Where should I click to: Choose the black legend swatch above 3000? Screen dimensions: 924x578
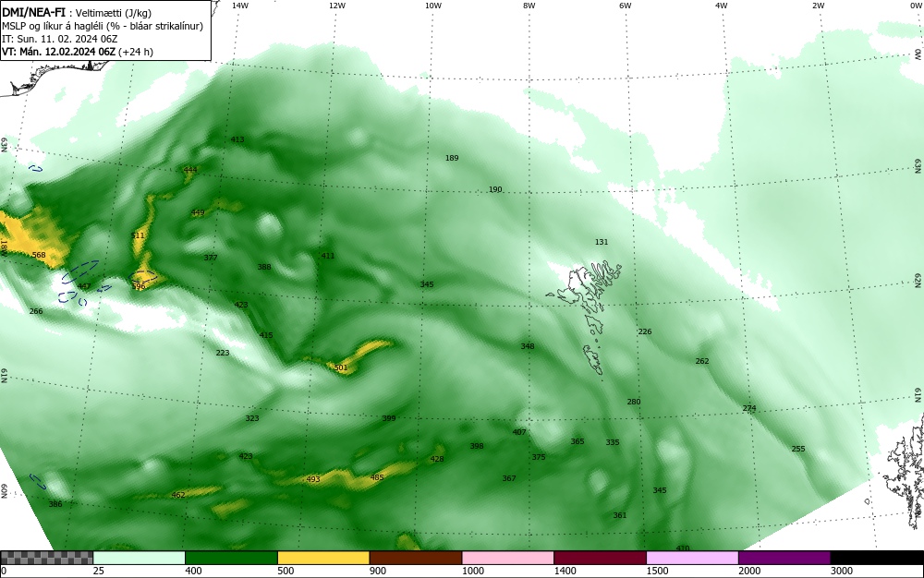[x=877, y=558]
